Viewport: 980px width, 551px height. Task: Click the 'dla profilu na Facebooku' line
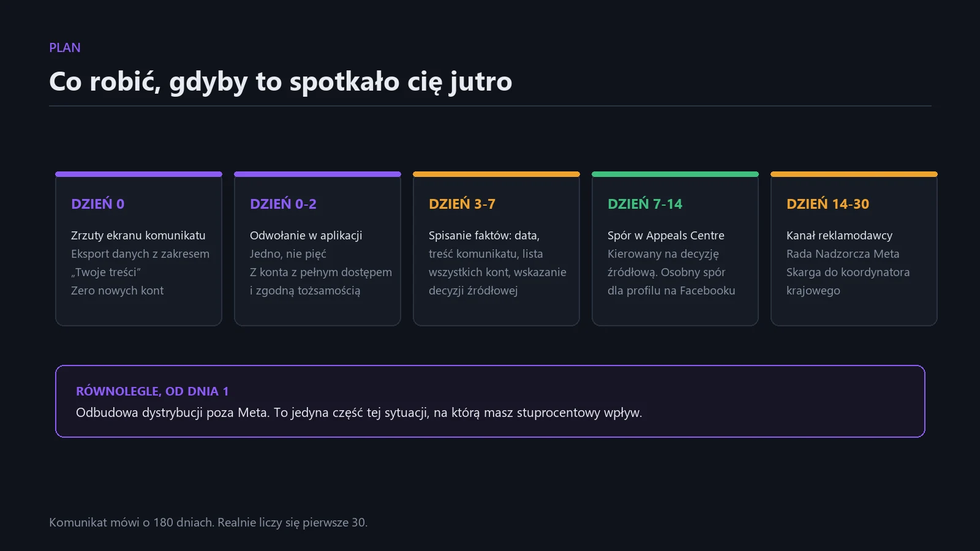[671, 291]
